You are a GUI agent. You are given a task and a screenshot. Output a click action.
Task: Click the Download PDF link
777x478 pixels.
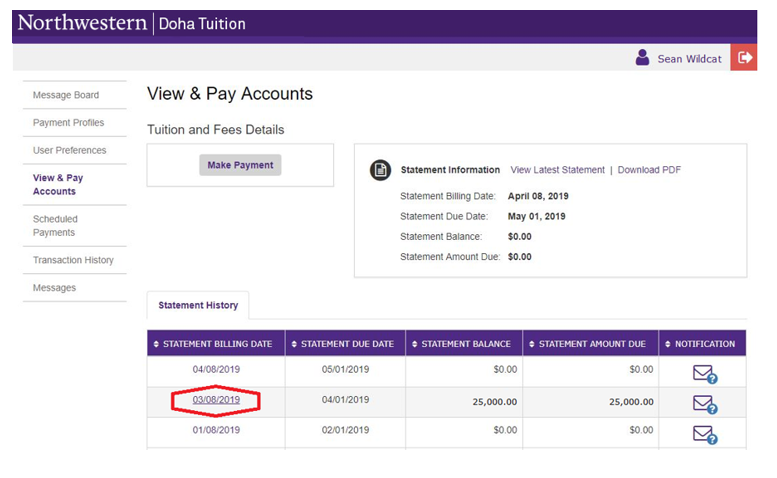649,170
